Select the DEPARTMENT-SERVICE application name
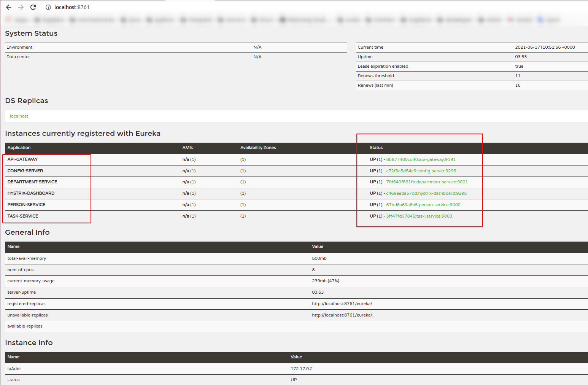 32,182
